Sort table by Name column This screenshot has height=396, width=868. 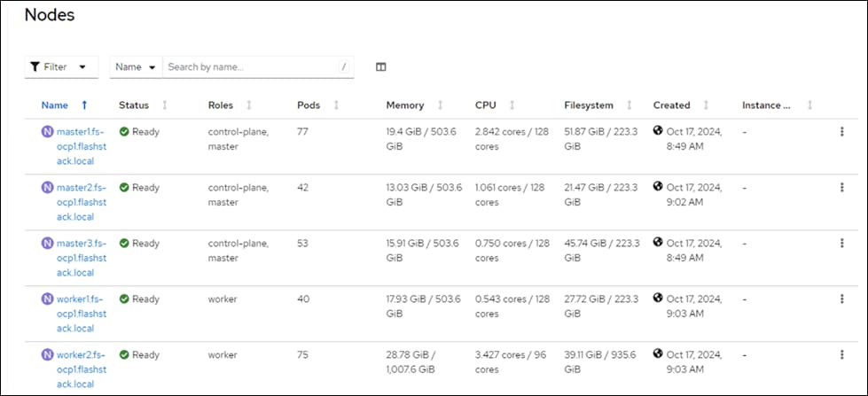64,105
